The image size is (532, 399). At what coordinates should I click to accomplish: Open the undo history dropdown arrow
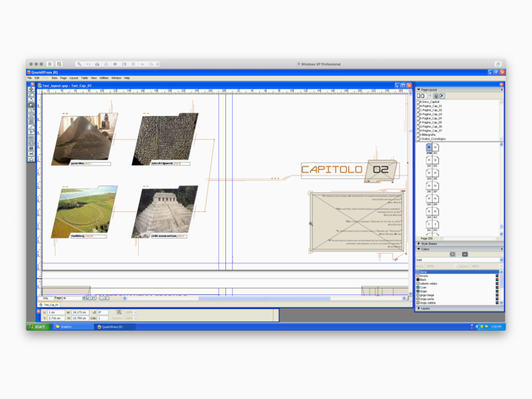(95, 298)
